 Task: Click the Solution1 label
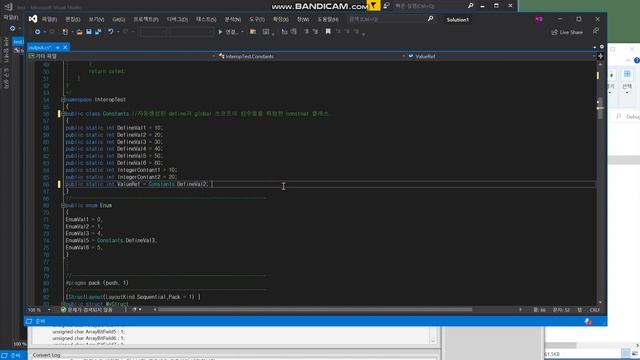[x=458, y=20]
